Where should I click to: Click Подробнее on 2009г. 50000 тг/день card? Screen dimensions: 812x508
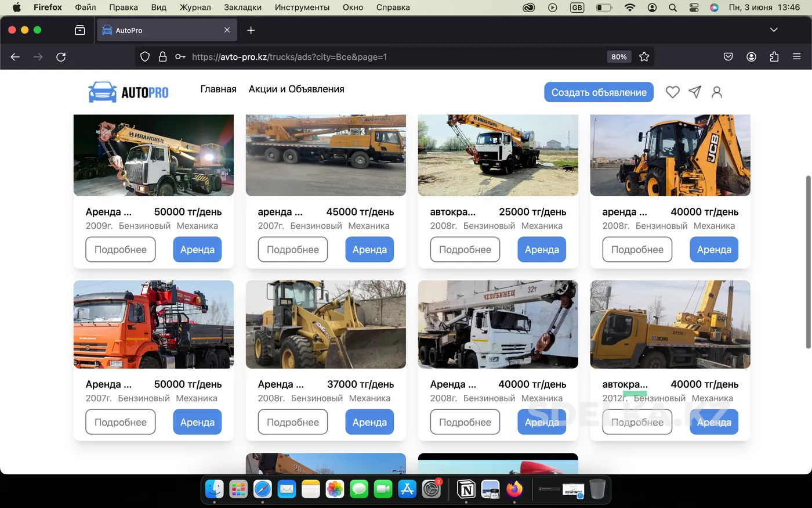coord(121,250)
